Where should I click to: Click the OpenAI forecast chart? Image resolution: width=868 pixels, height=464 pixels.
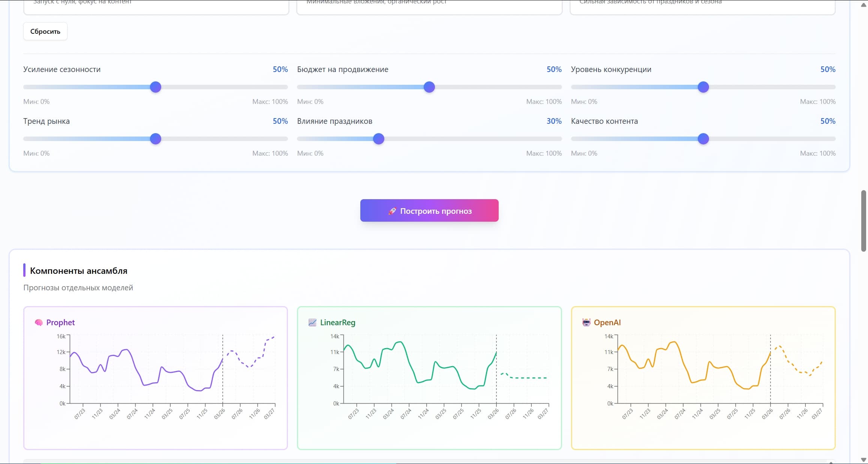(720, 369)
